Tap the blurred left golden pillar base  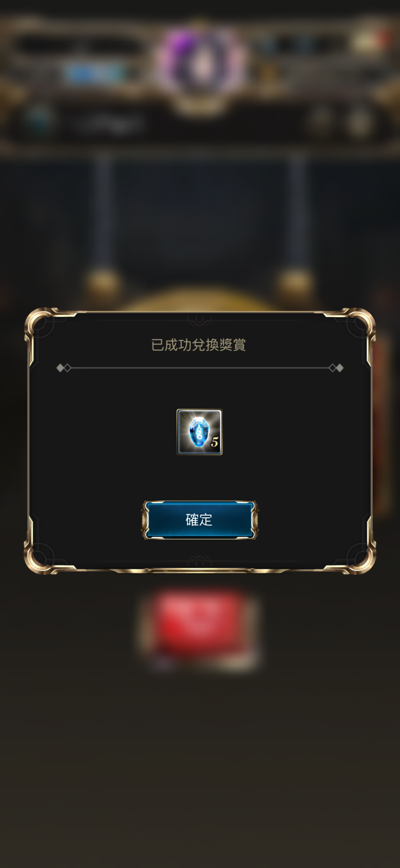[x=102, y=283]
